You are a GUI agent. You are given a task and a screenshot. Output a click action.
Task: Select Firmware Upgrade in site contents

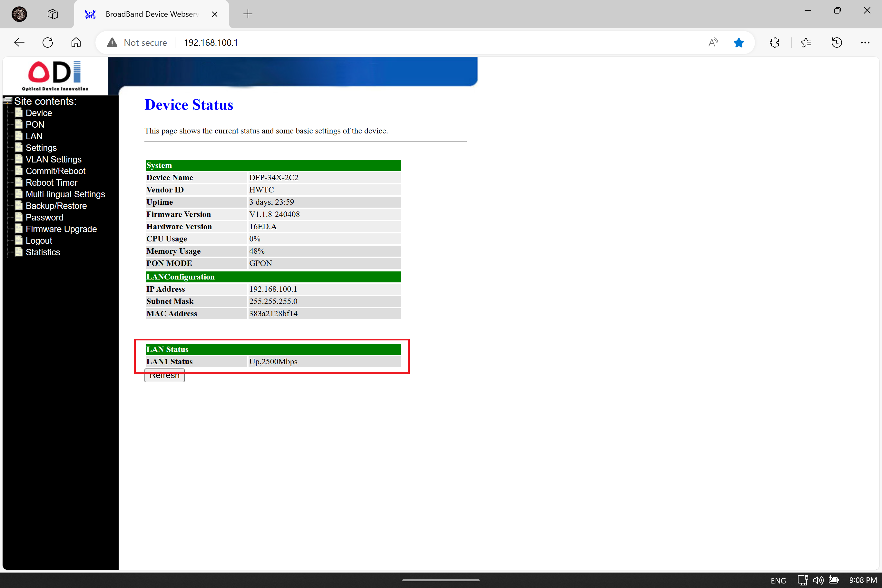pos(61,229)
